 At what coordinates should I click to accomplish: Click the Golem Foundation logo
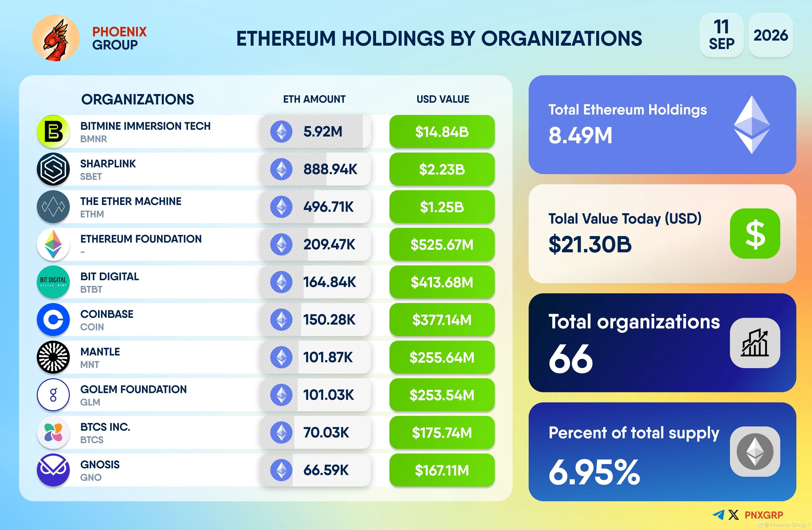tap(53, 395)
